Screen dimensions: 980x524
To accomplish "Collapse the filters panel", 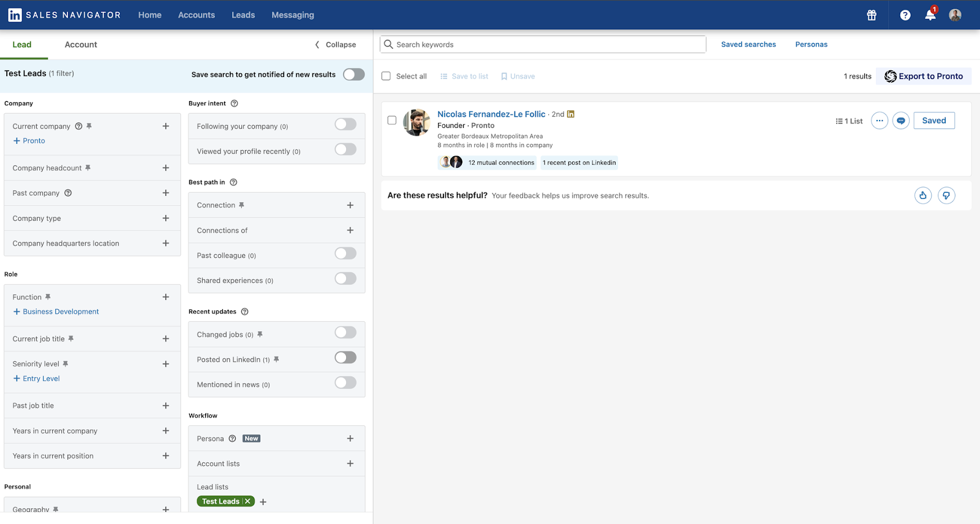I will (336, 45).
